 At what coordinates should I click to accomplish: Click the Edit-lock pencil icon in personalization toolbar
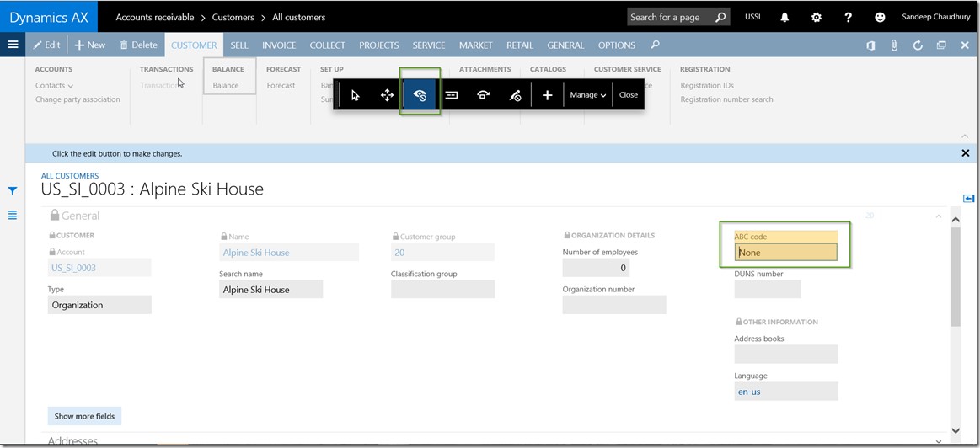pos(515,95)
